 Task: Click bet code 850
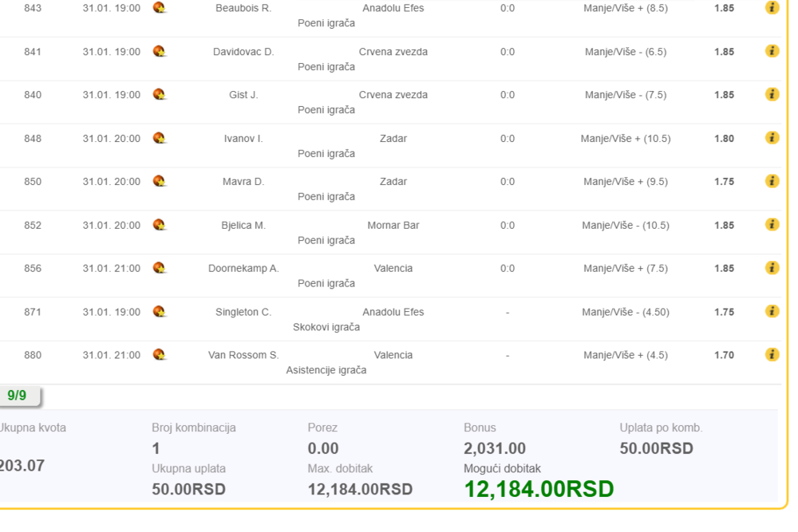coord(33,182)
